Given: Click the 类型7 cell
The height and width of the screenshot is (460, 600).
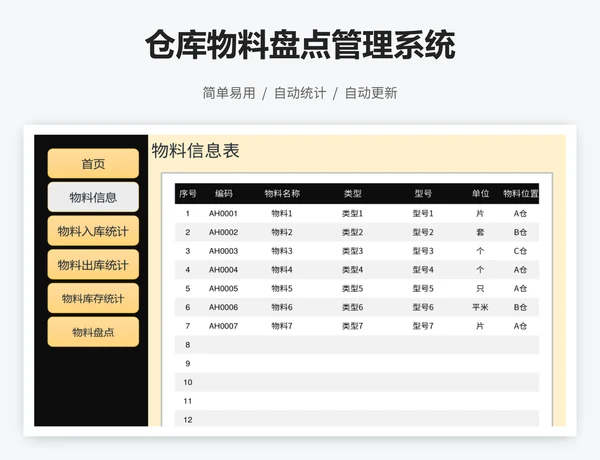Looking at the screenshot, I should tap(352, 326).
